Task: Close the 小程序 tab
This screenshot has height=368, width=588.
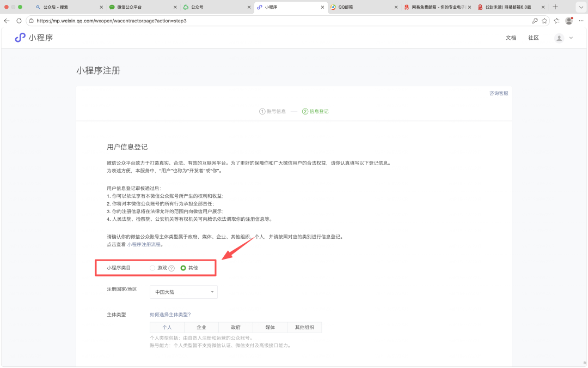Action: [x=322, y=7]
